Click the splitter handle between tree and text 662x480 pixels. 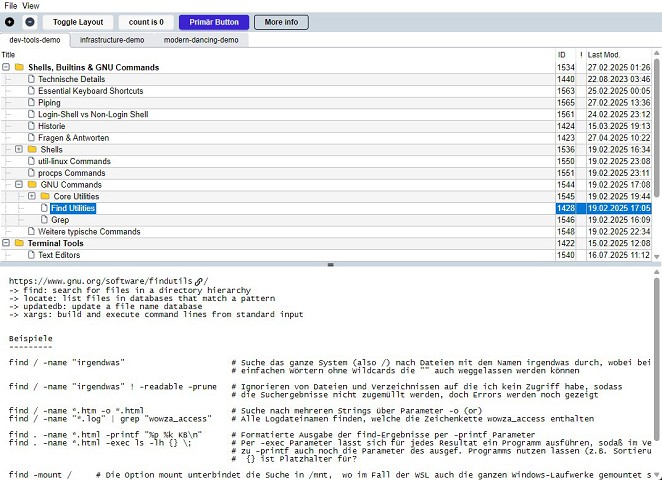point(331,265)
